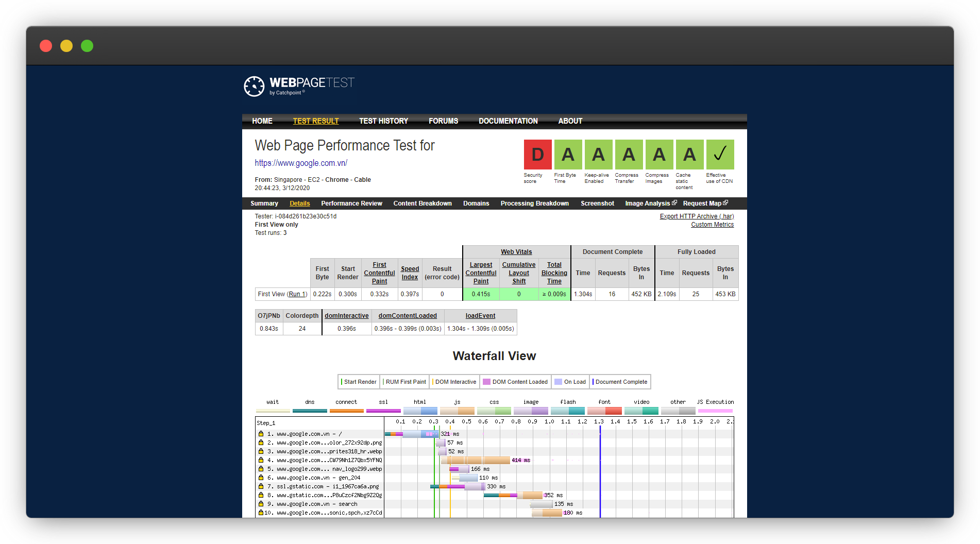Export HTTP Archive (.har)
This screenshot has height=544, width=980.
[x=697, y=216]
